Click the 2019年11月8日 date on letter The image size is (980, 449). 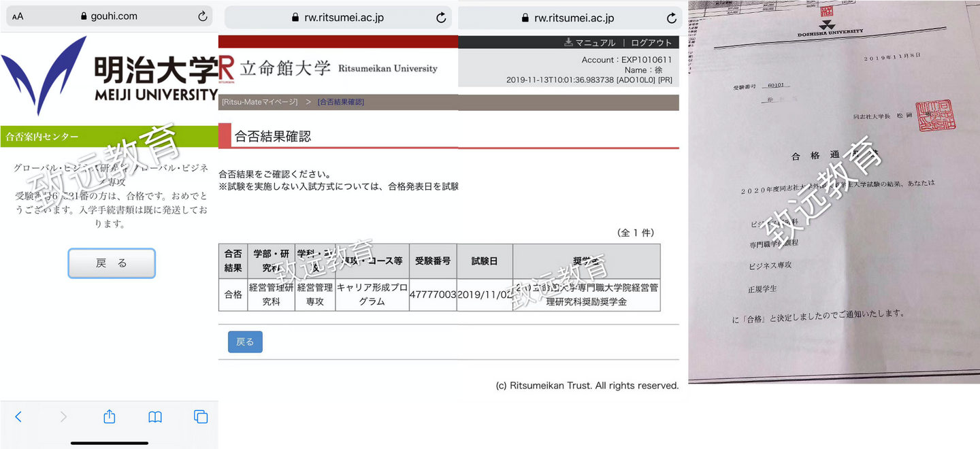click(893, 59)
